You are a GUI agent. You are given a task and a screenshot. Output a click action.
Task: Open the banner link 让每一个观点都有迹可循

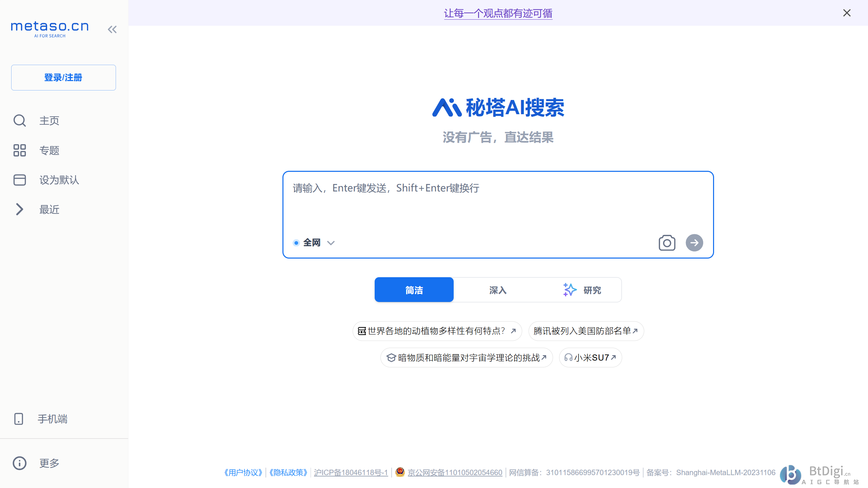click(x=498, y=13)
